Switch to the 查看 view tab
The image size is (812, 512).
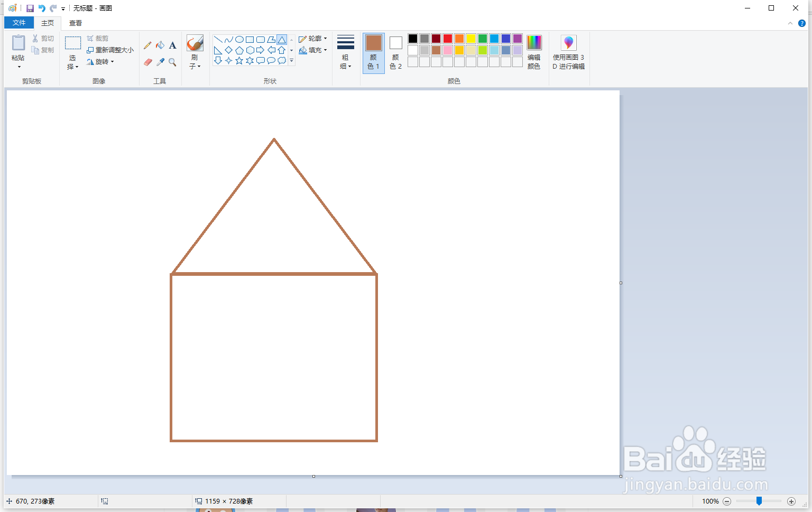pos(76,23)
